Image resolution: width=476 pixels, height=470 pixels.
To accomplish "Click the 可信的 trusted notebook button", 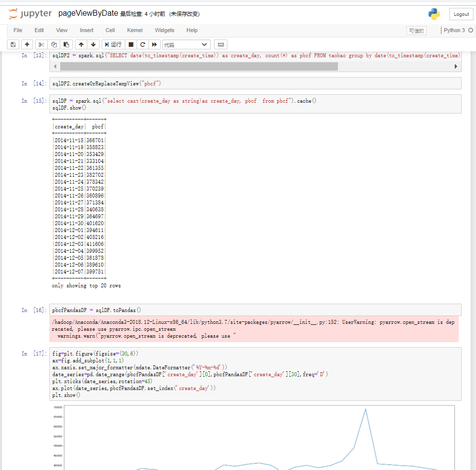I will point(416,31).
